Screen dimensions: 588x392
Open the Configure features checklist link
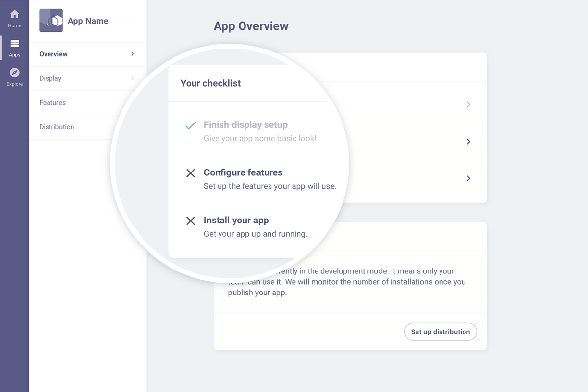pyautogui.click(x=243, y=172)
